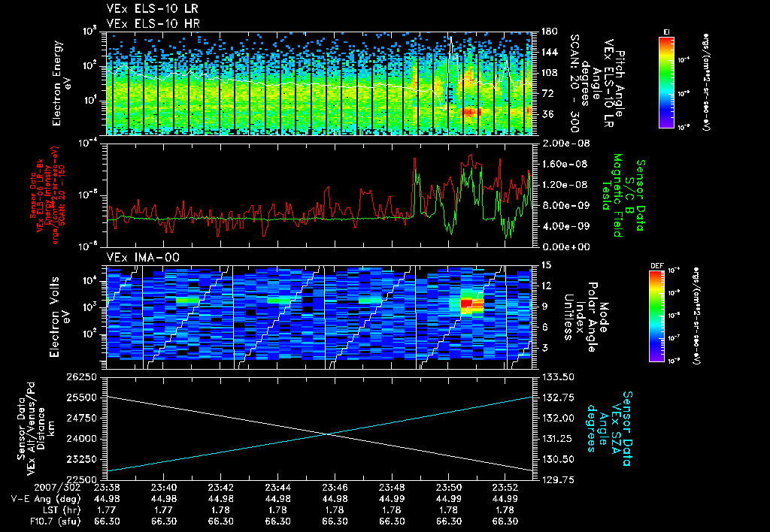The width and height of the screenshot is (770, 532).
Task: Click the 0.00e+00 magnetic field tick
Action: pyautogui.click(x=565, y=247)
